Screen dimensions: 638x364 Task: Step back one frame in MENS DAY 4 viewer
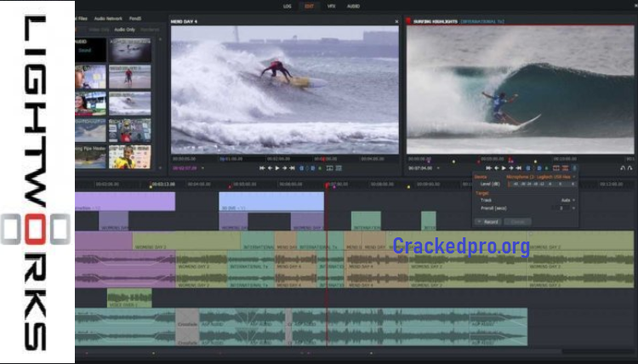click(x=270, y=168)
